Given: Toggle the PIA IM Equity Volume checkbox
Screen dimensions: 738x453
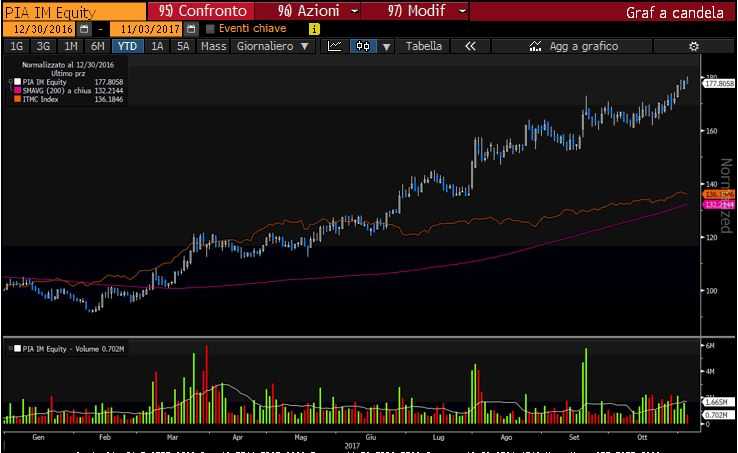Looking at the screenshot, I should pyautogui.click(x=16, y=347).
